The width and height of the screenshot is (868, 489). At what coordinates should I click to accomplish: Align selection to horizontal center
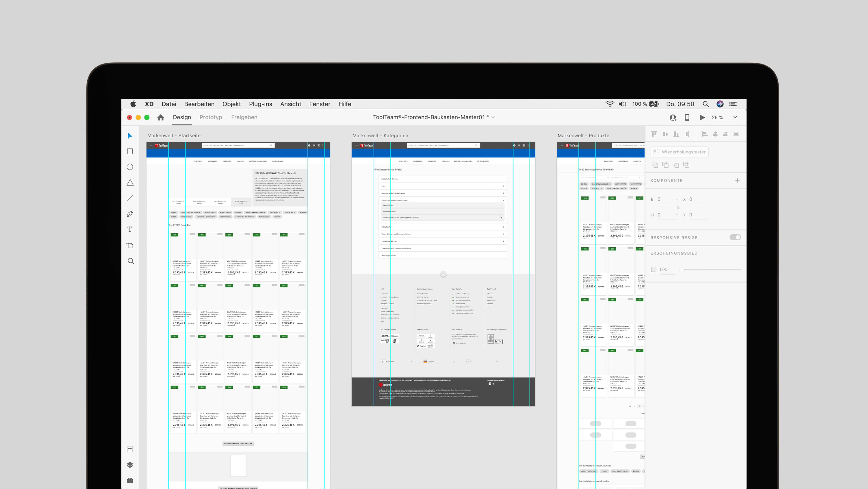click(x=715, y=134)
